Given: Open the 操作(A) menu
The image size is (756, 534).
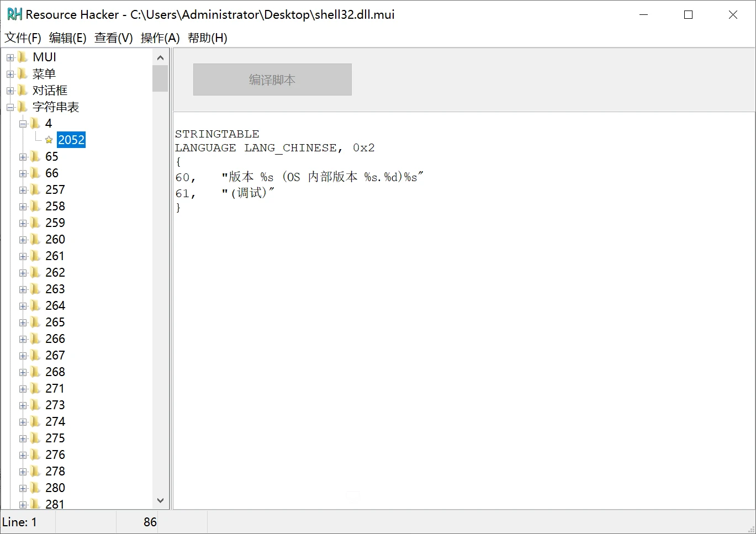Looking at the screenshot, I should pos(160,38).
